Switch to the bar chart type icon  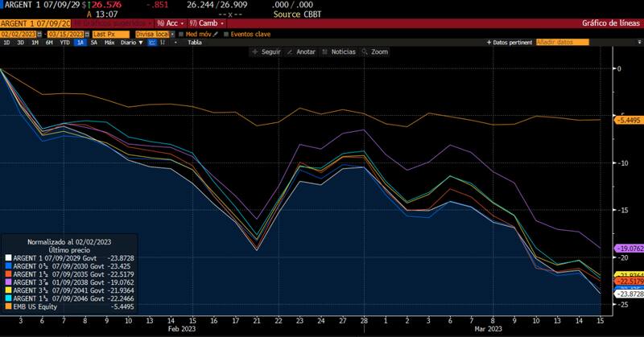pos(162,43)
